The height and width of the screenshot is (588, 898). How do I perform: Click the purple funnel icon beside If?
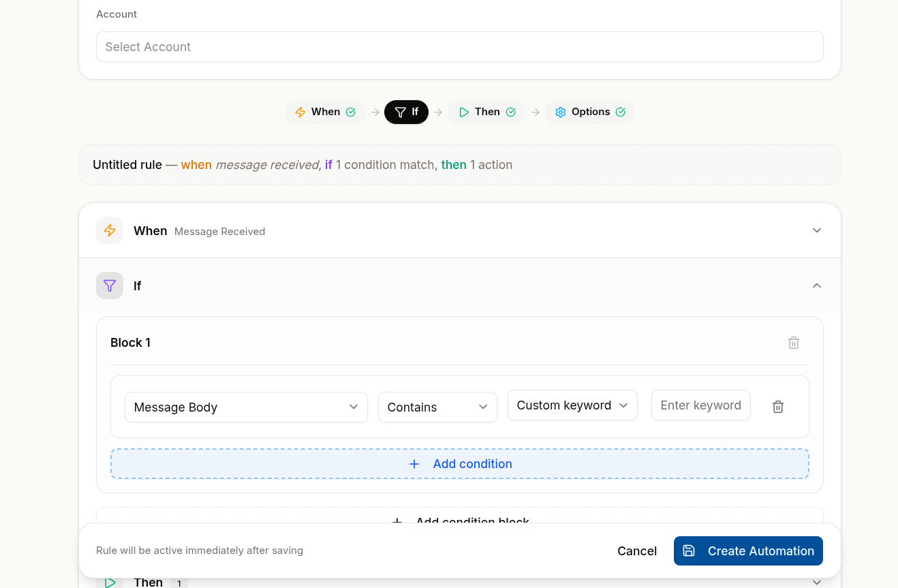tap(110, 285)
